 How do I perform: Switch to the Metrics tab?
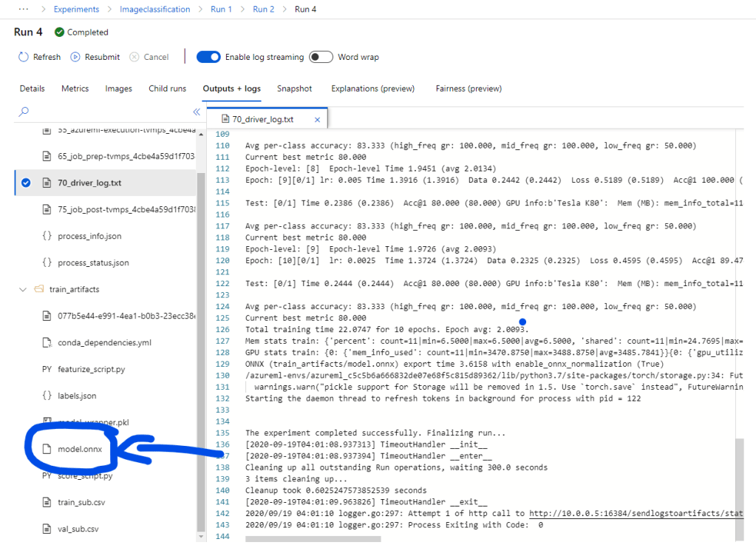(75, 89)
